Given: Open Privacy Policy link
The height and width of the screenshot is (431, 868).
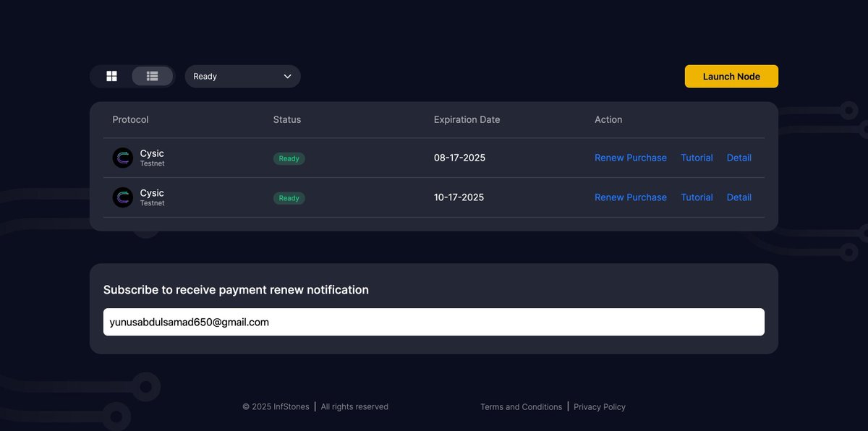Looking at the screenshot, I should click(x=600, y=407).
